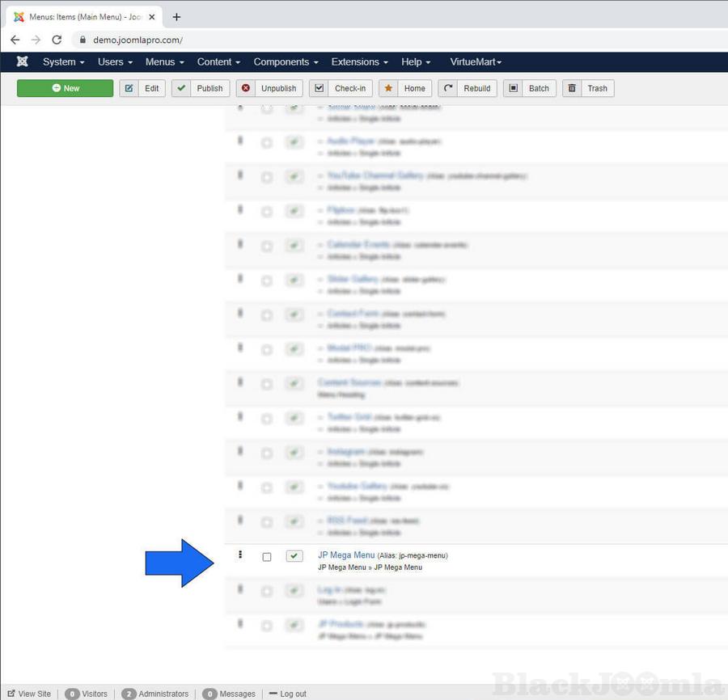The height and width of the screenshot is (700, 728).
Task: Open the Extensions dropdown menu
Action: [359, 62]
